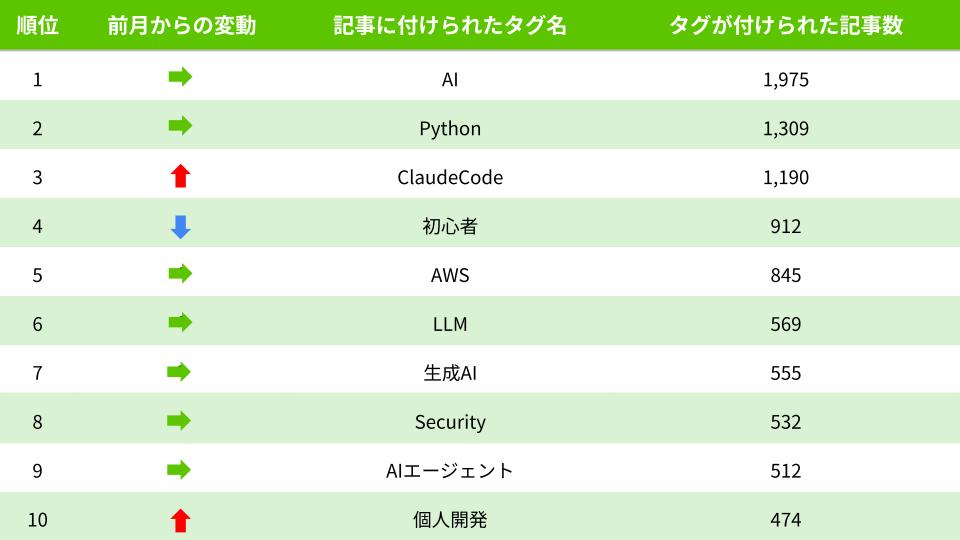The image size is (960, 540).
Task: Select the 順位 column header
Action: [38, 26]
